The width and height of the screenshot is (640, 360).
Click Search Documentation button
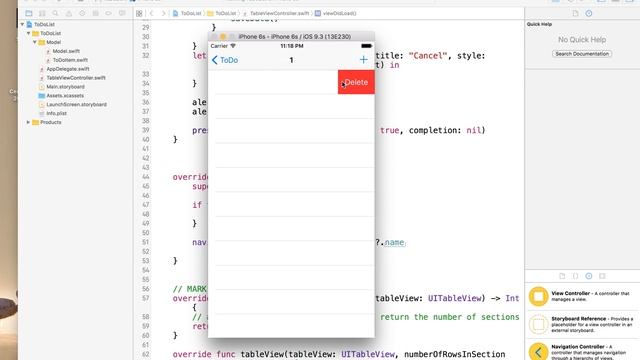[582, 54]
